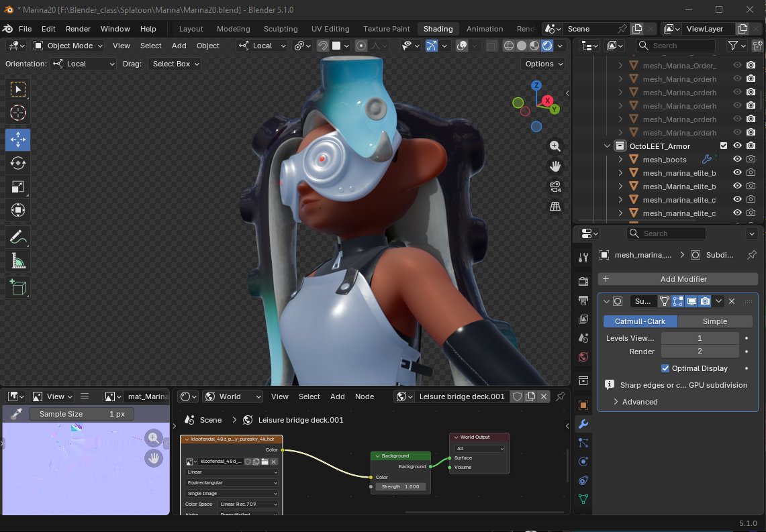The image size is (766, 532).
Task: Remove the Subdivision modifier with X
Action: pyautogui.click(x=732, y=301)
